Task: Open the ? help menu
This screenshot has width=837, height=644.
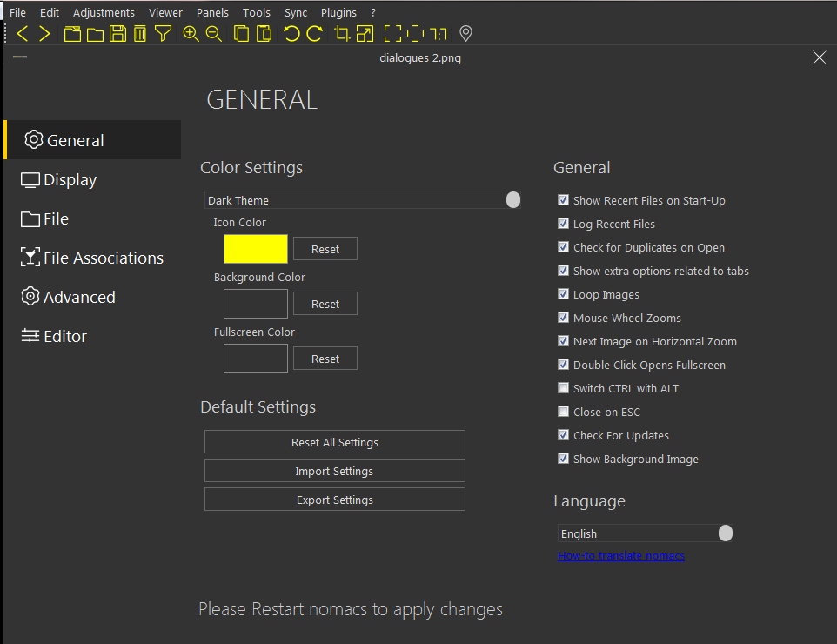Action: click(373, 12)
